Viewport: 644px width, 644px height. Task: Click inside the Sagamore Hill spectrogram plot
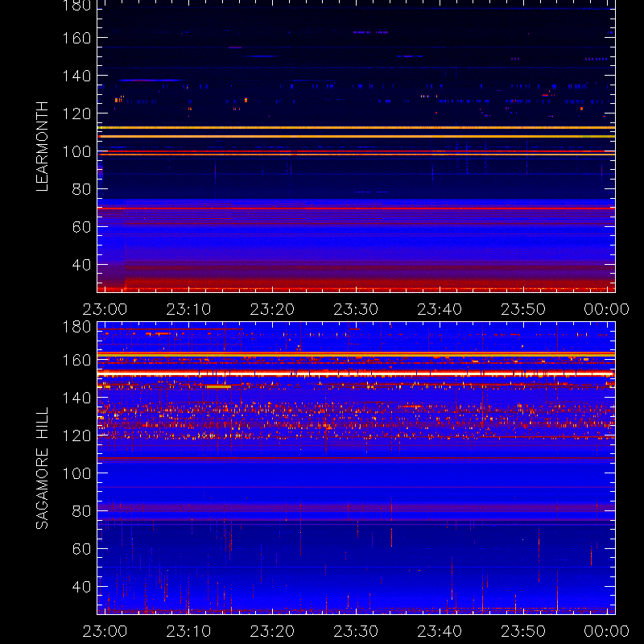pyautogui.click(x=356, y=469)
